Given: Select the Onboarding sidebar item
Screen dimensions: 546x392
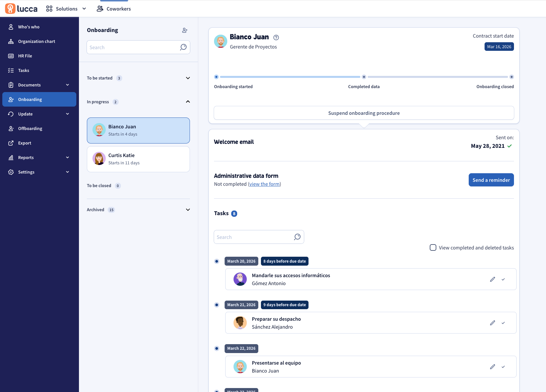Looking at the screenshot, I should point(39,99).
